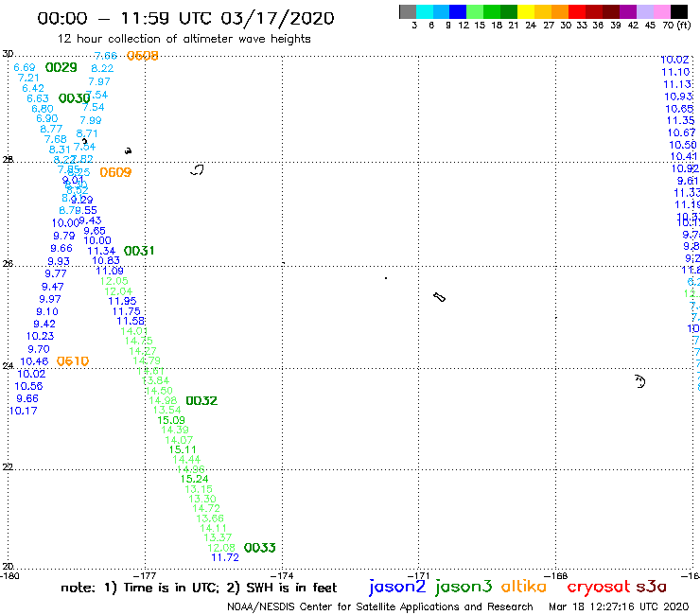Click the 'cryosat' legend label

click(x=599, y=587)
